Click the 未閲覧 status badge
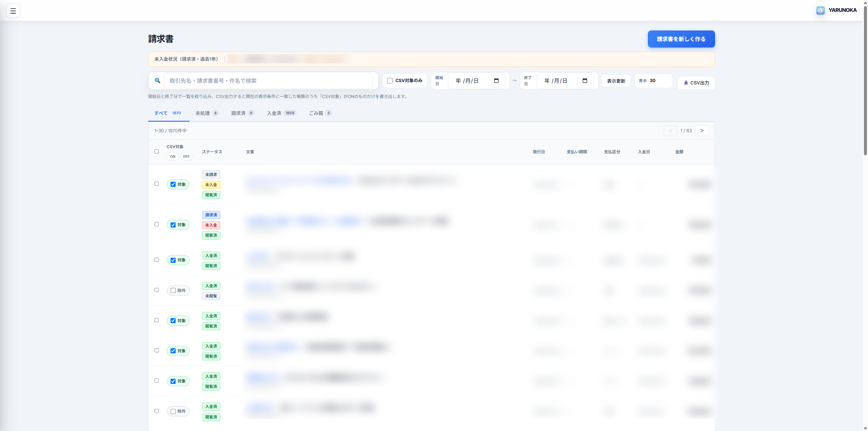The width and height of the screenshot is (868, 431). click(211, 296)
